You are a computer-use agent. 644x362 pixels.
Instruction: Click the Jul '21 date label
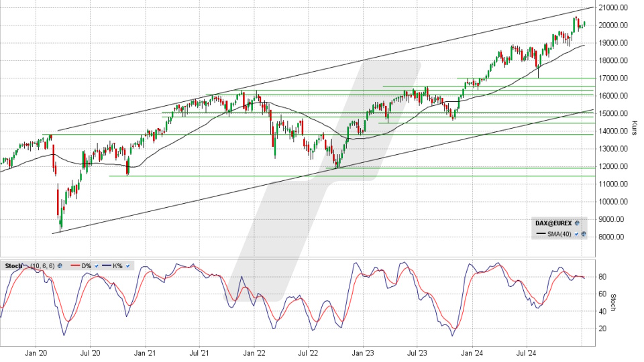point(199,353)
